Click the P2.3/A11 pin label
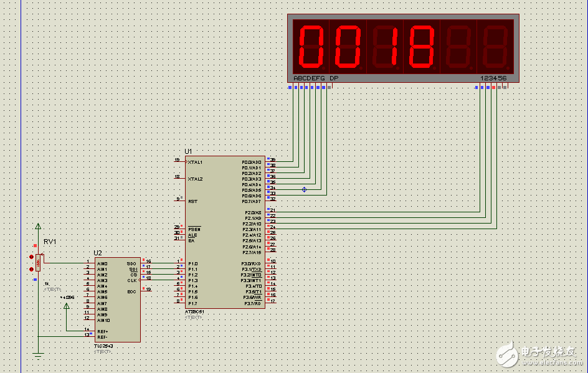 (x=252, y=229)
